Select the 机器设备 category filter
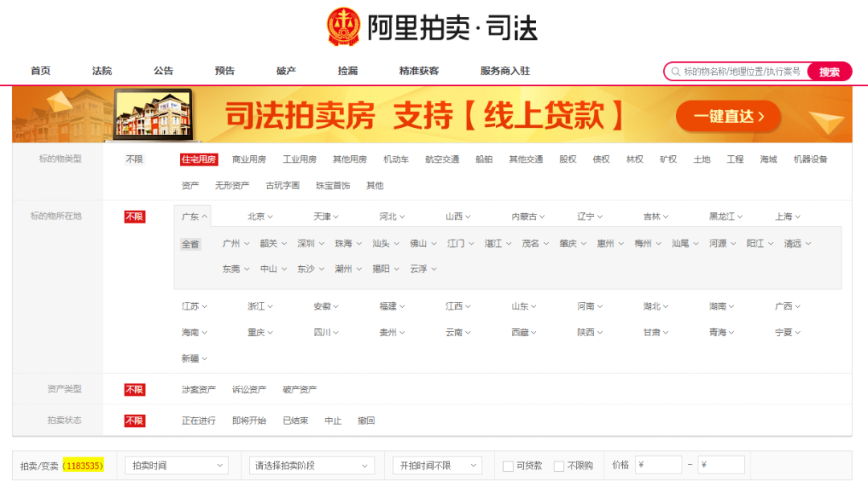This screenshot has width=868, height=488. [810, 159]
